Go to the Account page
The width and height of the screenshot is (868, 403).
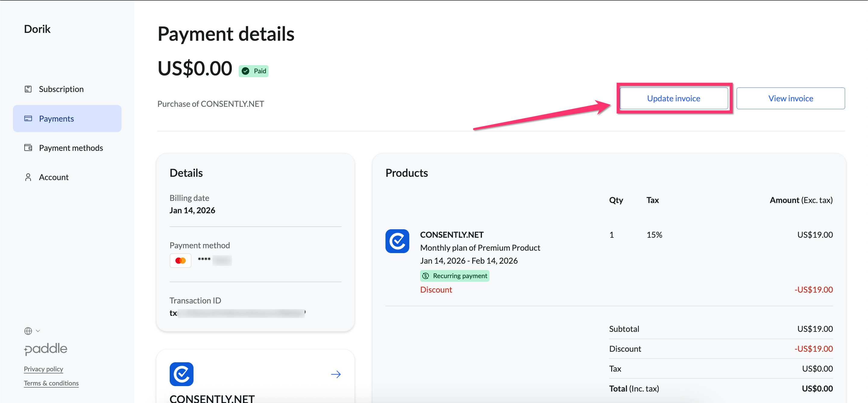pos(54,177)
